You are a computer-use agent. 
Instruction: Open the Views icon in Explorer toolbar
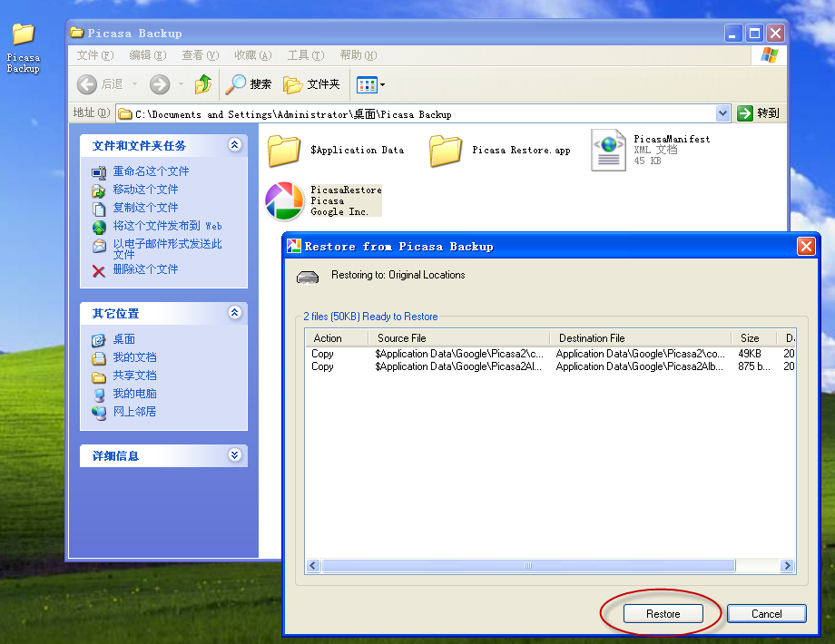click(x=367, y=84)
